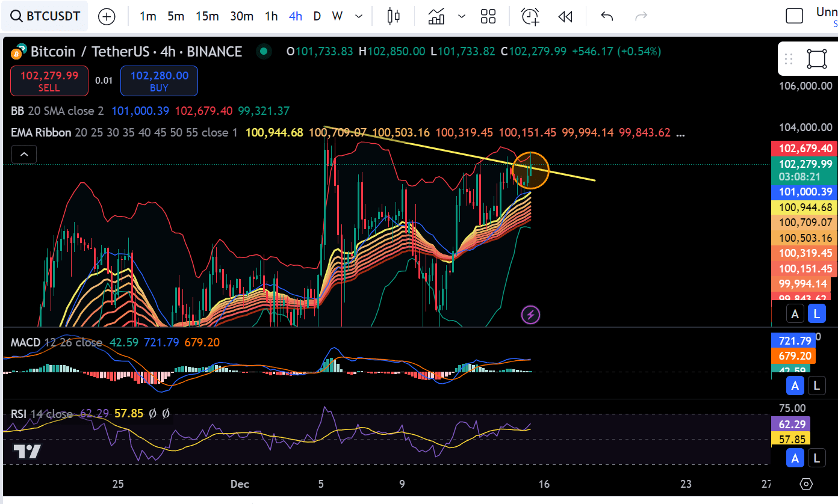Open the BTCUSDT symbol search field
Viewport: 838px width, 504px height.
tap(45, 16)
